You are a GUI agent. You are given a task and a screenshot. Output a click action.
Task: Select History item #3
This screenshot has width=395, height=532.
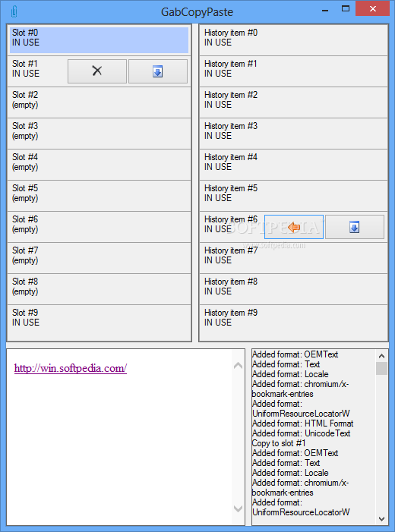point(293,134)
